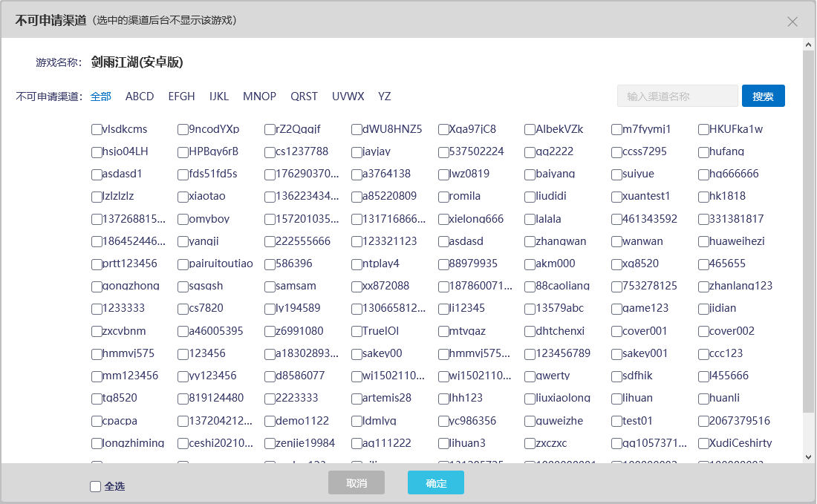Focus the 输入渠道名称 search field
This screenshot has height=504, width=817.
(x=677, y=96)
